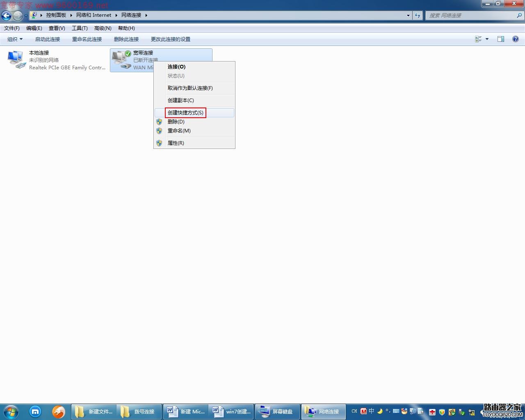Click the Internet Explorer taskbar icon
Screen dimensions: 525x420
click(35, 411)
